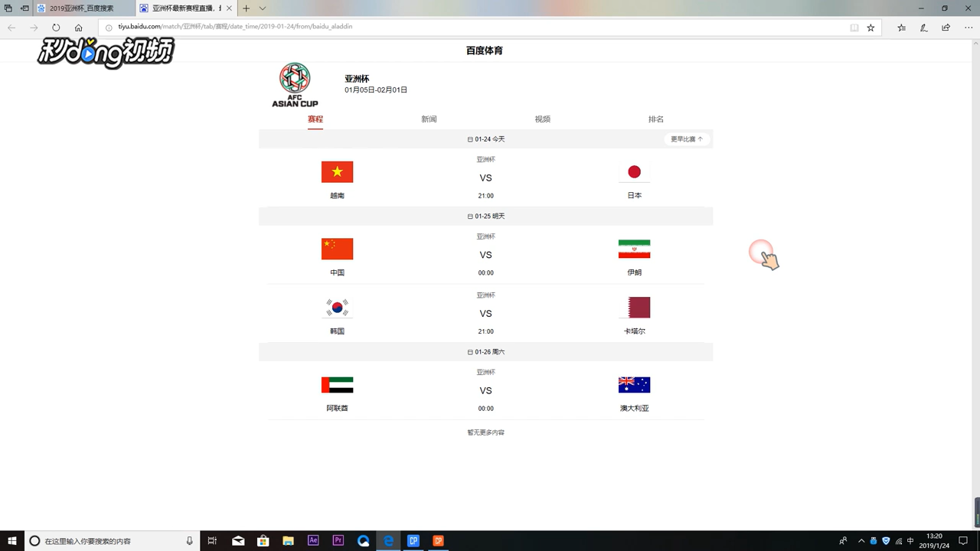Expand 更早比赛 earlier matches
The width and height of the screenshot is (980, 551).
pos(686,139)
